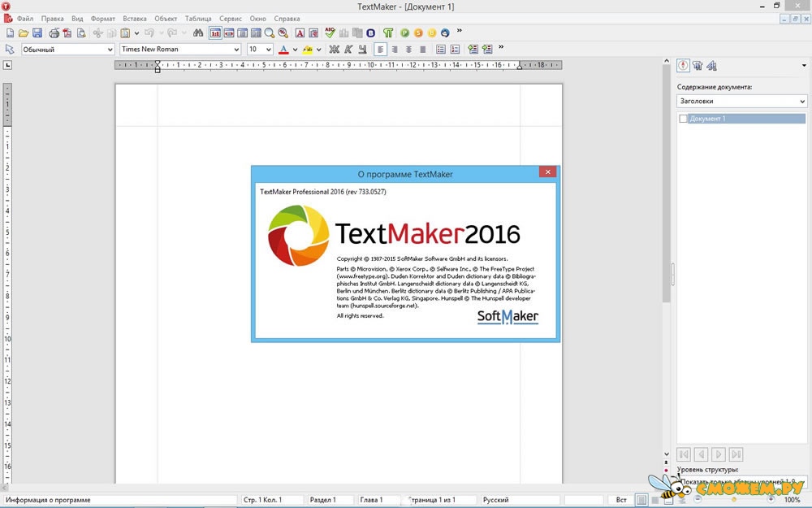The width and height of the screenshot is (812, 508).
Task: Click the bulleted list icon
Action: tap(441, 50)
